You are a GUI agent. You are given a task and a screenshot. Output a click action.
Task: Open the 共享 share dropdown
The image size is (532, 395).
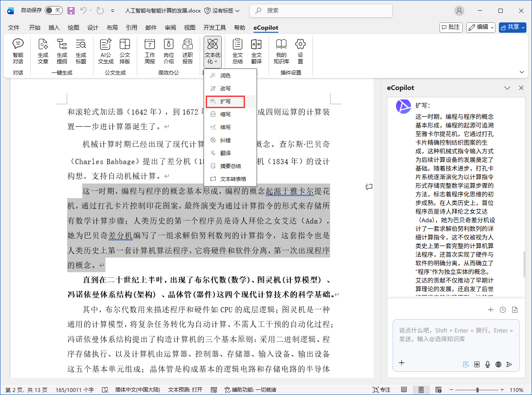coord(513,27)
